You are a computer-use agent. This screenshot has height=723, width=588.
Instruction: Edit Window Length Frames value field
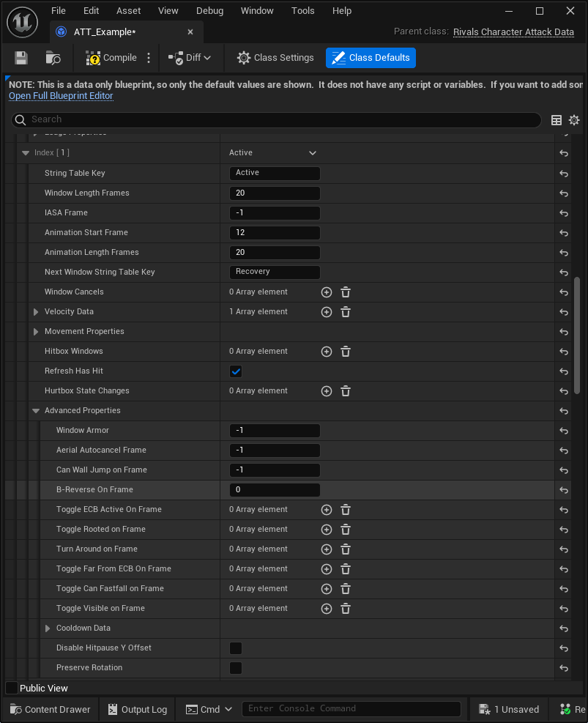tap(275, 193)
